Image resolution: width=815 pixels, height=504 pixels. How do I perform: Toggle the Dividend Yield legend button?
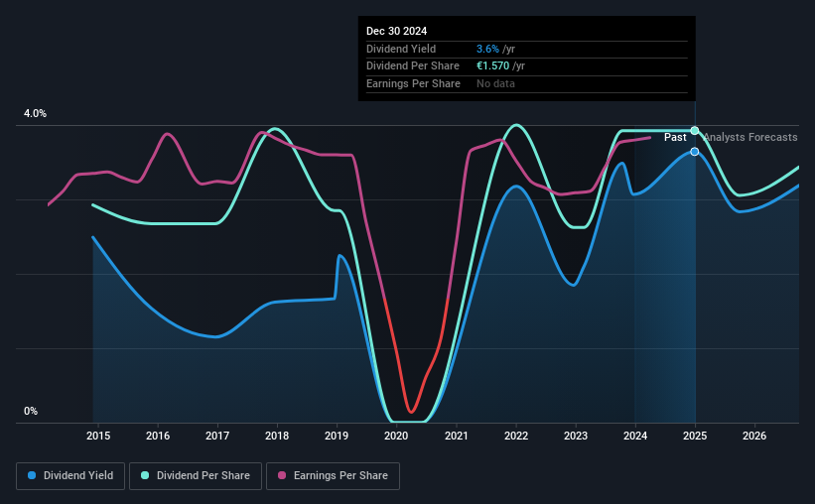tap(70, 476)
